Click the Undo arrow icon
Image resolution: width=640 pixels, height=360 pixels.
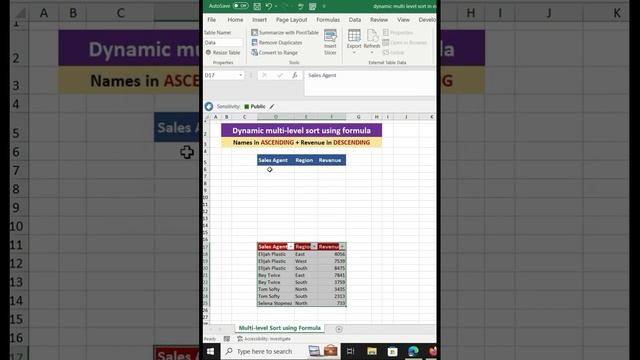pos(269,6)
